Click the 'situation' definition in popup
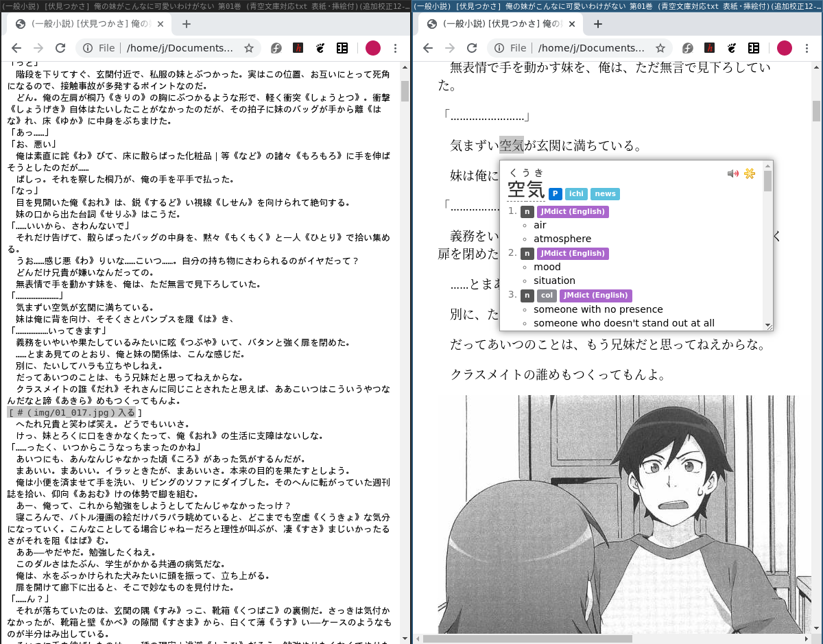The width and height of the screenshot is (823, 644). point(554,281)
